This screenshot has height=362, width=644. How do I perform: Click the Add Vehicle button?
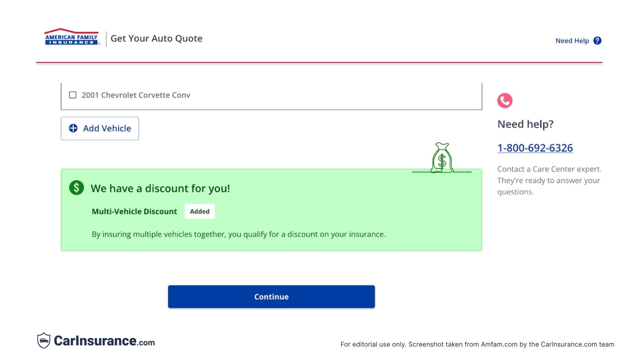tap(100, 128)
